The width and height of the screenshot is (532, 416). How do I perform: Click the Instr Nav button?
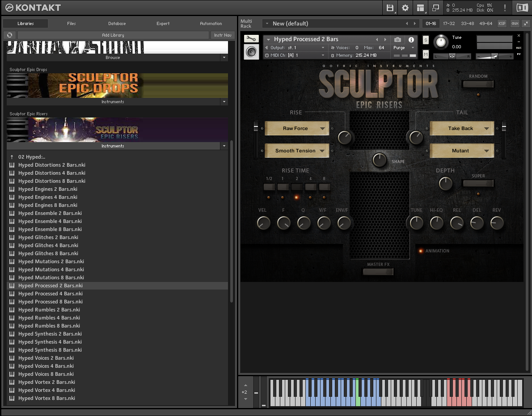click(223, 35)
